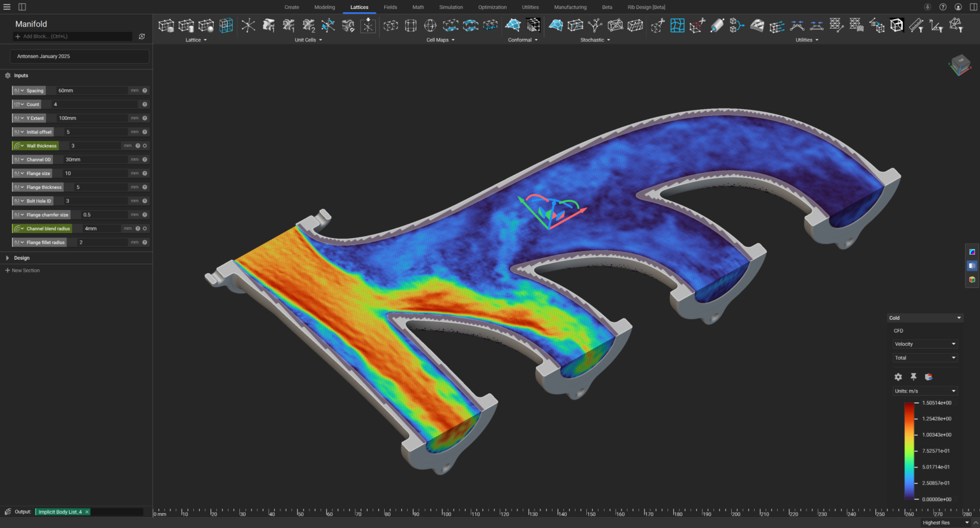Select the eraser tool in Utilities section
The height and width of the screenshot is (528, 980).
(716, 24)
